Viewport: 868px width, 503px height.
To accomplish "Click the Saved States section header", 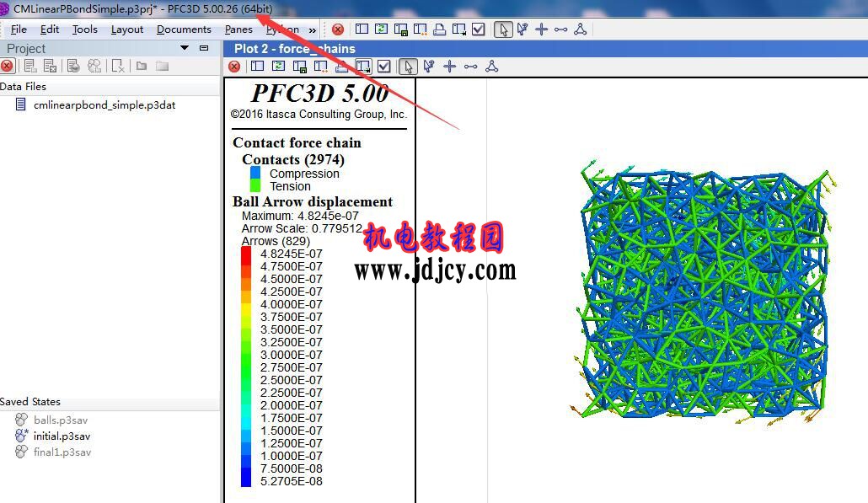I will (30, 402).
